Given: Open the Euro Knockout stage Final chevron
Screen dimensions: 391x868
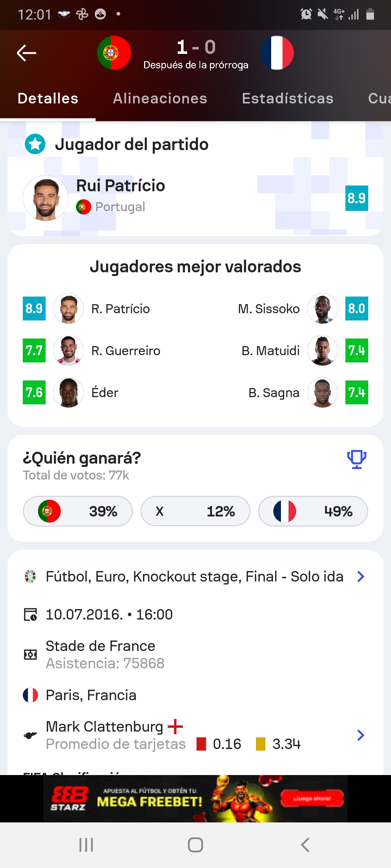Looking at the screenshot, I should pyautogui.click(x=361, y=576).
